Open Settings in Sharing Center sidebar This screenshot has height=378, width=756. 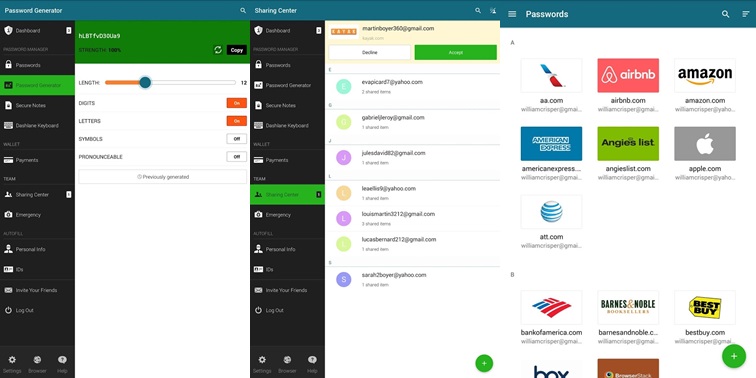click(262, 364)
